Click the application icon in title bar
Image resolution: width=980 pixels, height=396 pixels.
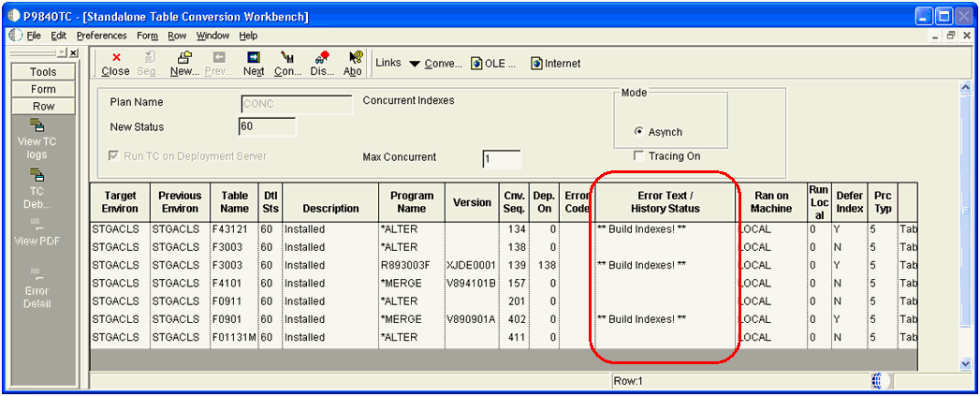click(12, 16)
